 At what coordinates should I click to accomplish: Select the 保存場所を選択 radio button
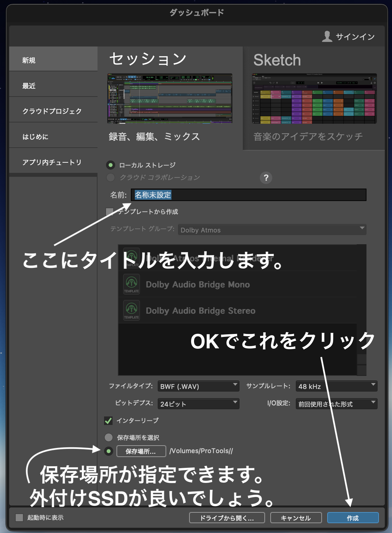pos(109,437)
